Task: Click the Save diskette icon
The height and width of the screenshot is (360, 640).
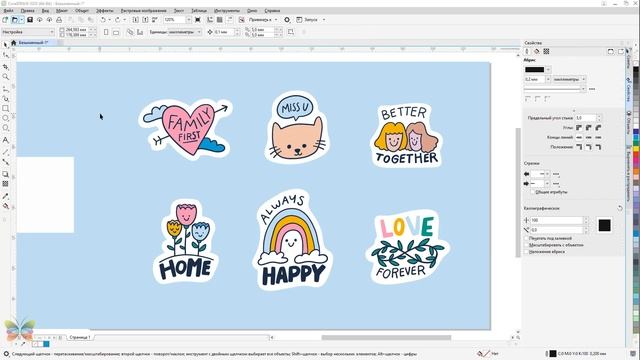Action: (x=30, y=20)
